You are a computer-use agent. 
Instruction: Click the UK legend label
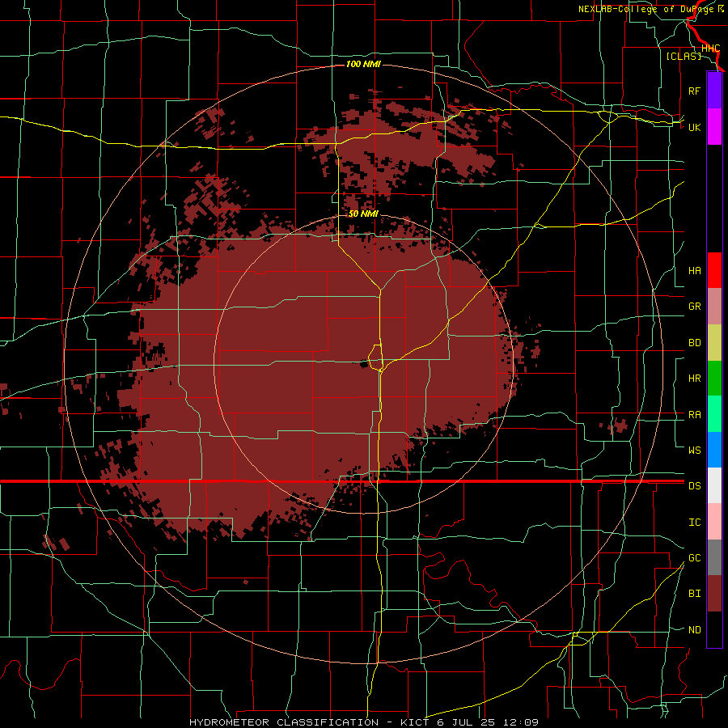(x=694, y=127)
